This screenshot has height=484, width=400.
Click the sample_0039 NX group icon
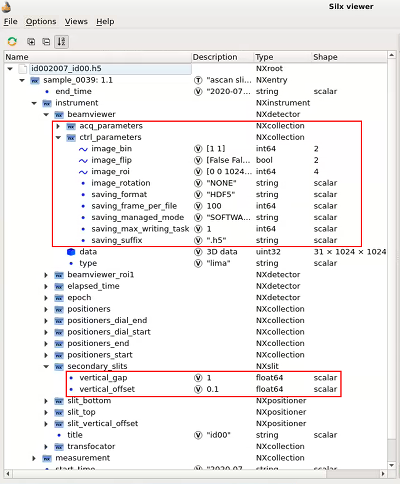[35, 80]
